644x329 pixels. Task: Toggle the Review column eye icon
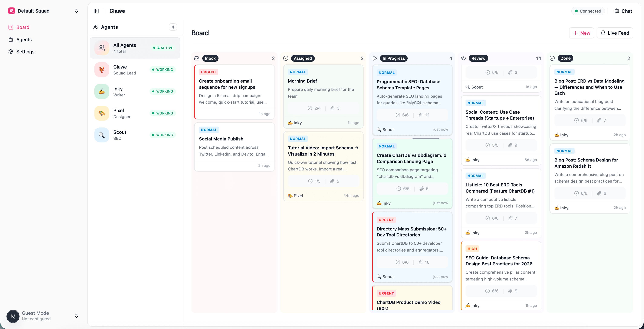463,58
